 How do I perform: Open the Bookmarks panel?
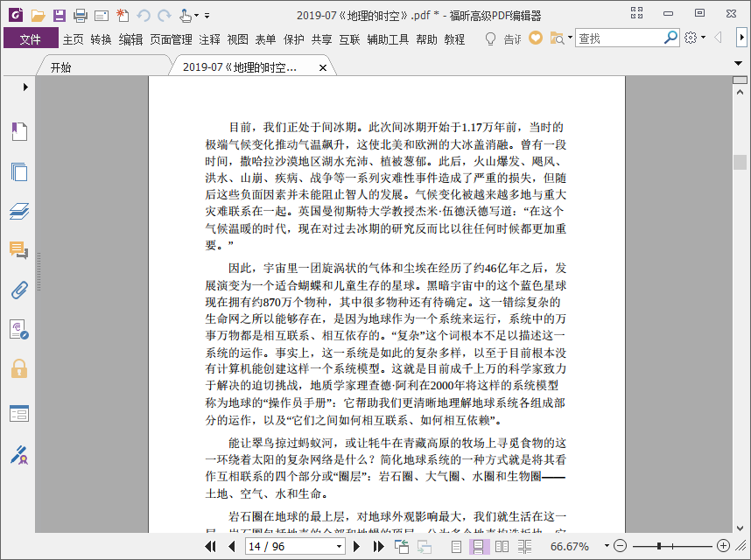click(x=19, y=131)
